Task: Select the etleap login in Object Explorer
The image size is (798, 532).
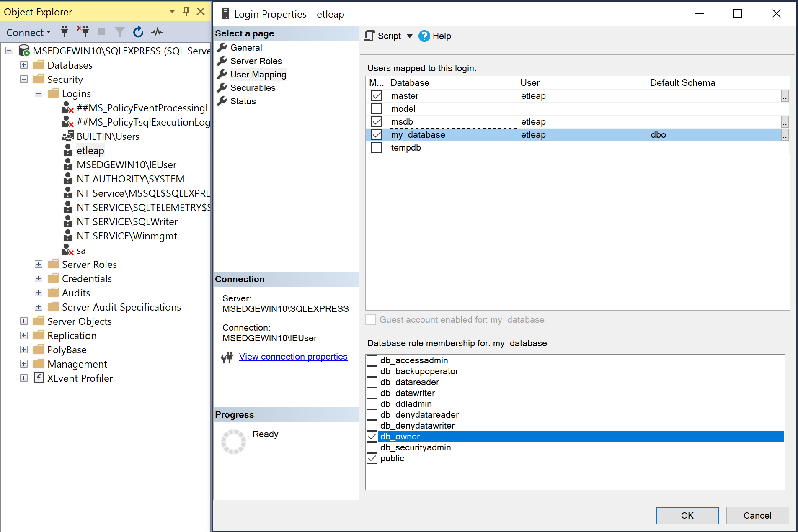Action: pos(90,150)
